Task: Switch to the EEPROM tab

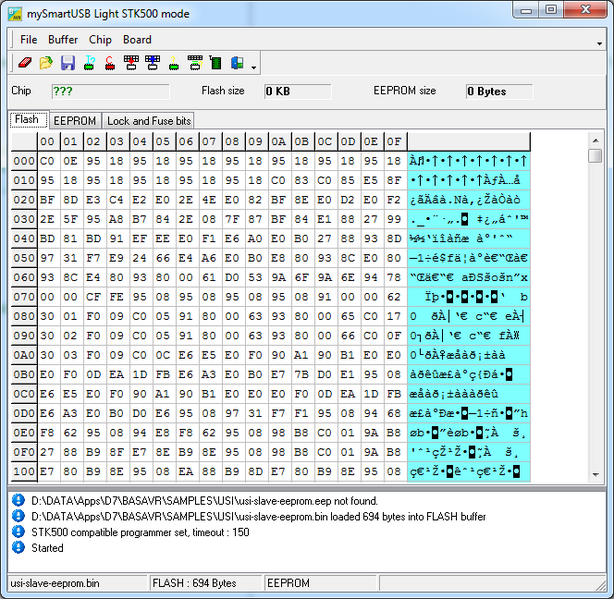Action: click(75, 121)
